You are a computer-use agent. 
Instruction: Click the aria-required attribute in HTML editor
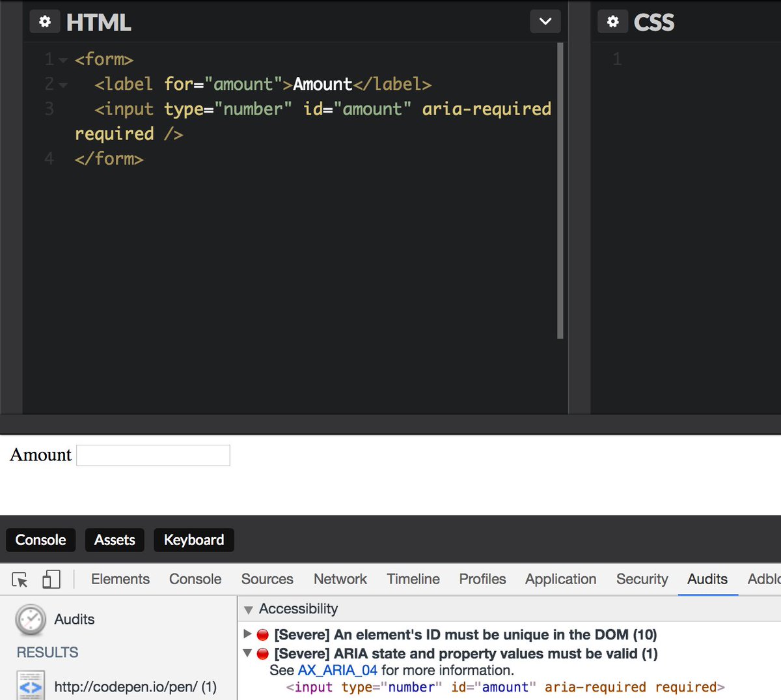point(486,108)
